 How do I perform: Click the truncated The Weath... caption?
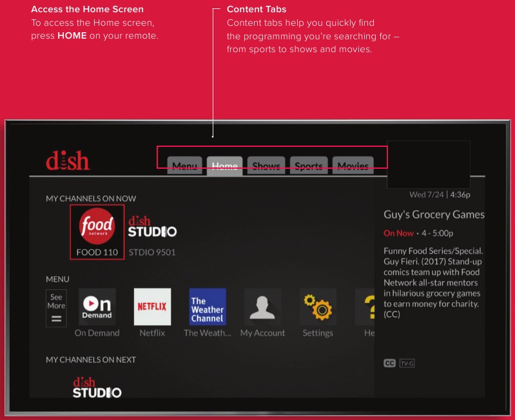(x=208, y=333)
